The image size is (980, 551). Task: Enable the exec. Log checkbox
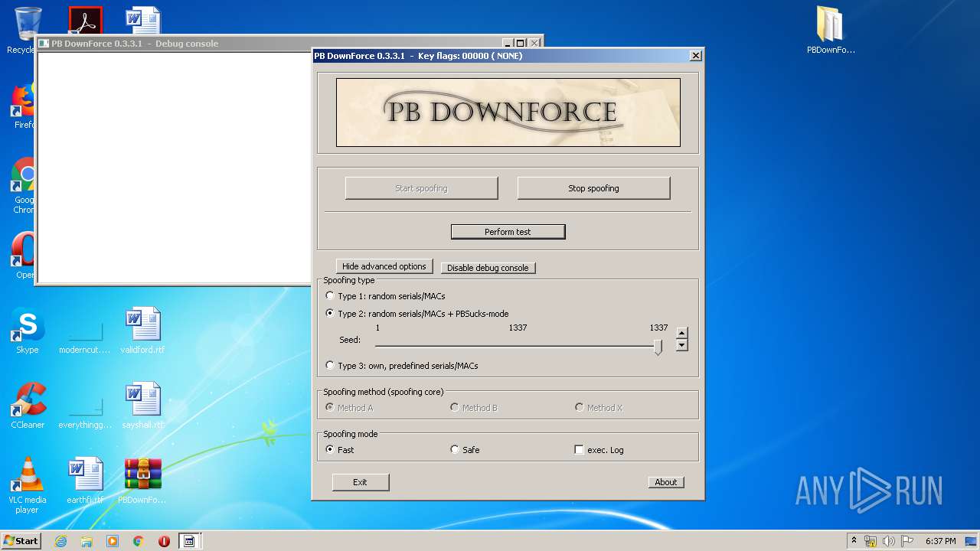pyautogui.click(x=579, y=450)
